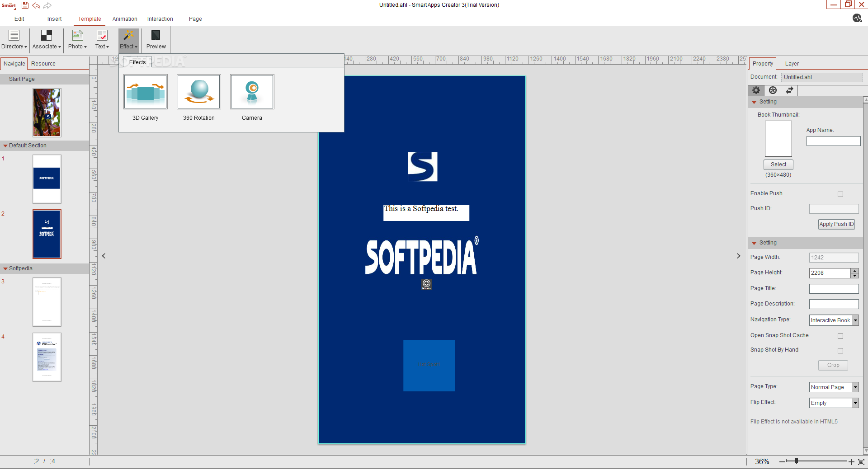868x470 pixels.
Task: Open the Page Type dropdown
Action: point(855,387)
